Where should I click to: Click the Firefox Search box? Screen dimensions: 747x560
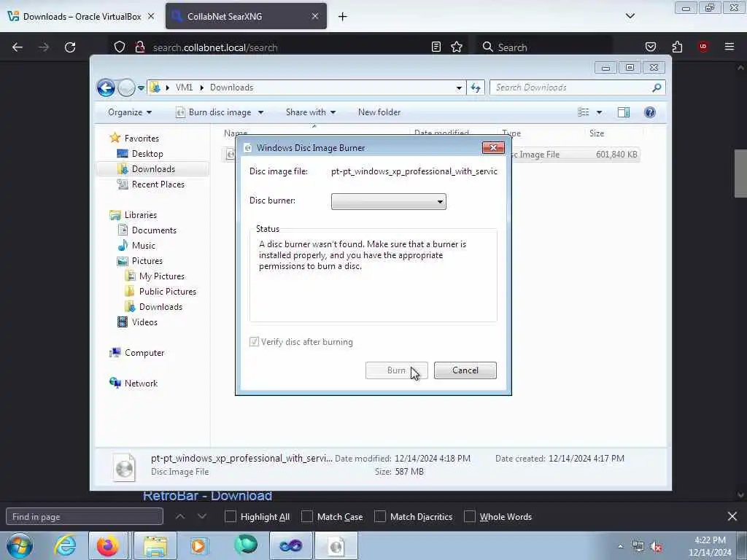544,47
